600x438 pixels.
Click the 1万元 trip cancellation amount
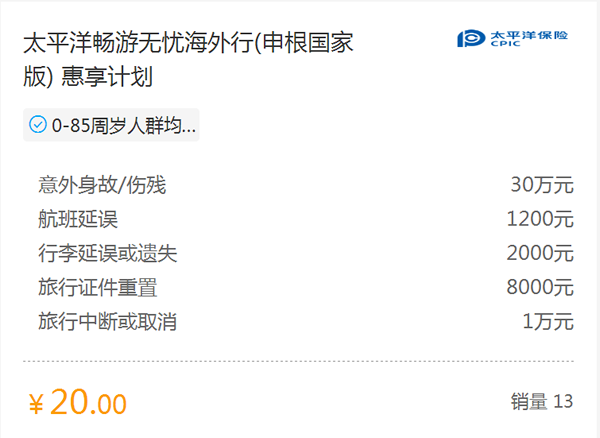pos(548,321)
